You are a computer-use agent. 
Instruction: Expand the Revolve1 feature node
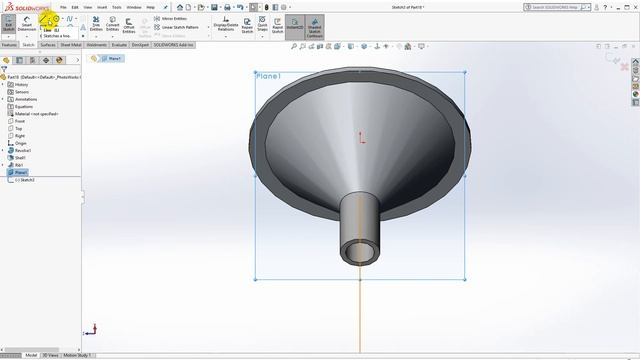2,151
